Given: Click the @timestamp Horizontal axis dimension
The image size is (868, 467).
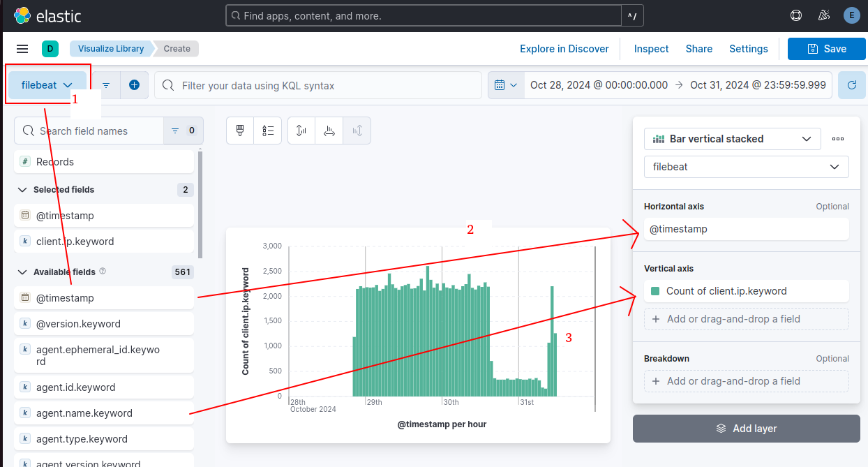Looking at the screenshot, I should [746, 229].
